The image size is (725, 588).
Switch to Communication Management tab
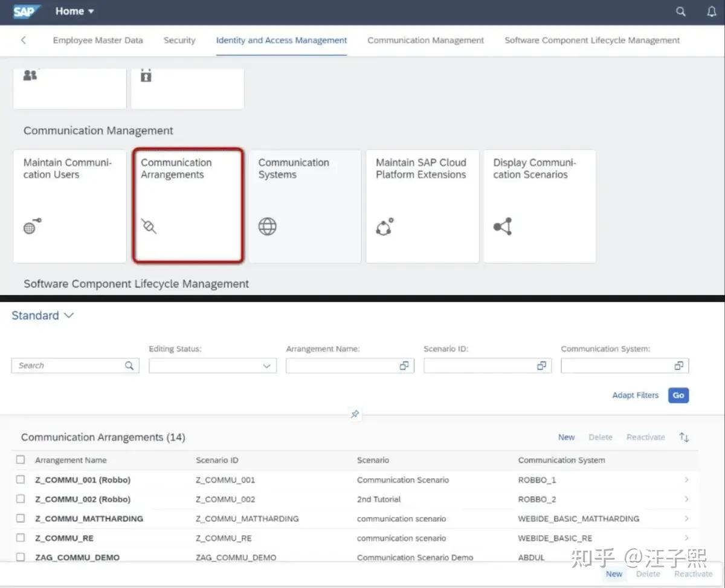tap(426, 40)
